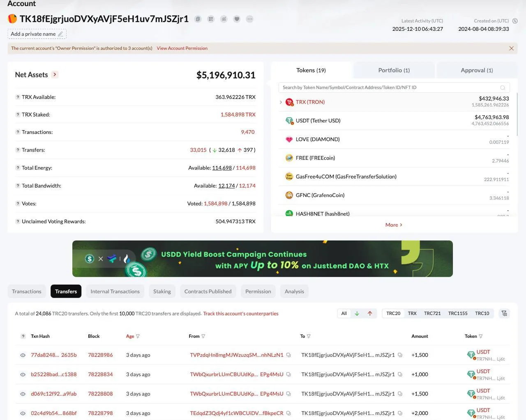Switch the transfer type to TRC1155
Screen dimensions: 526x420
(458, 314)
